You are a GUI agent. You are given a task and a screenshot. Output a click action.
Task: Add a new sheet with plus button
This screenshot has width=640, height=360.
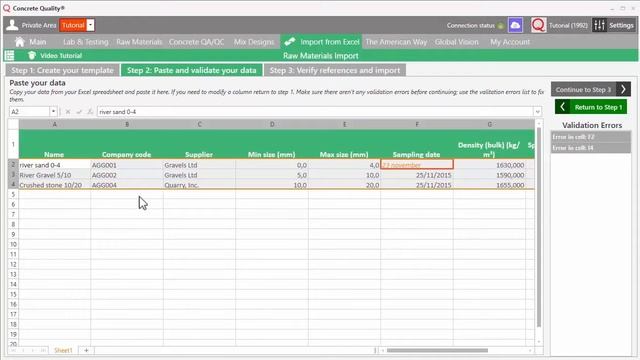[x=86, y=350]
